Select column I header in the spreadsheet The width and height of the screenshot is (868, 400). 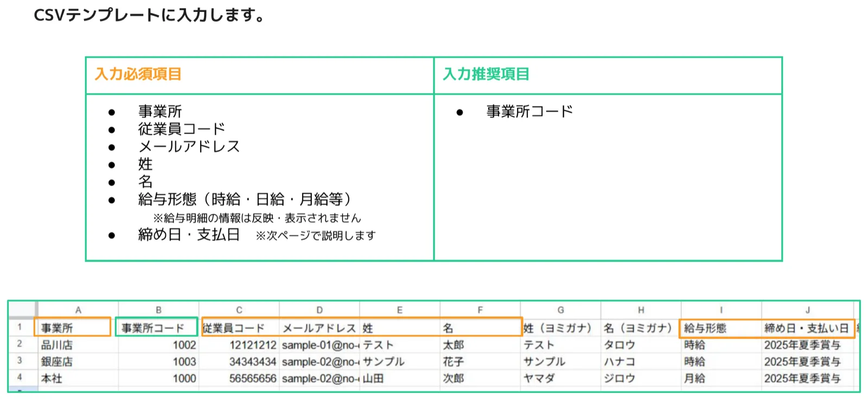click(x=721, y=310)
